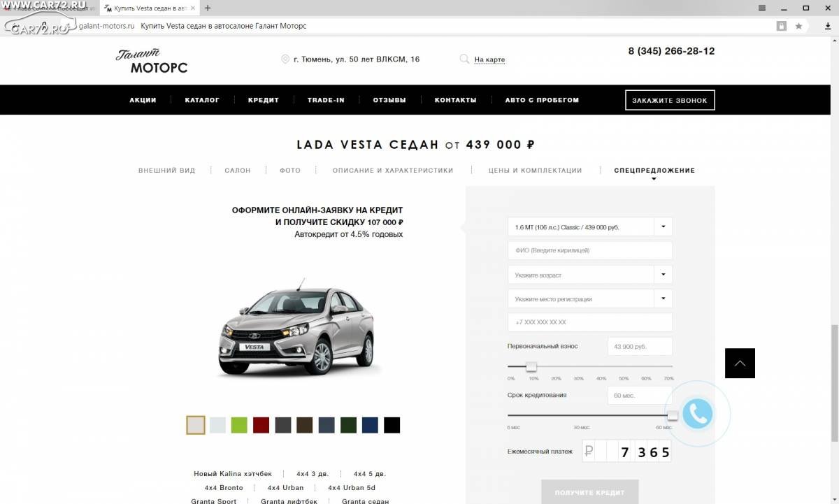Click the browser address bar URL galant-motors.ru
839x504 pixels.
pos(106,26)
